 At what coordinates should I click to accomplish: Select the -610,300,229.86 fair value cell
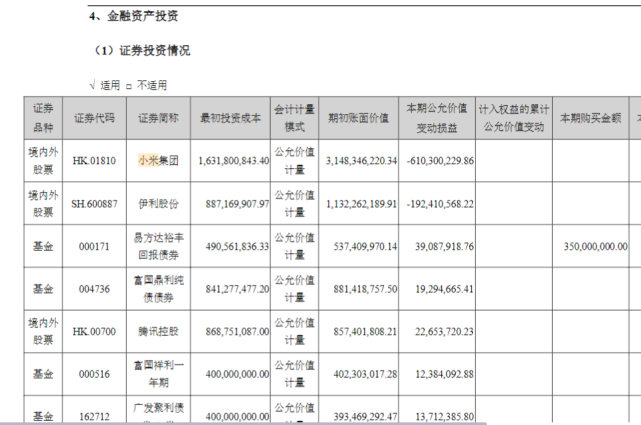[x=437, y=161]
